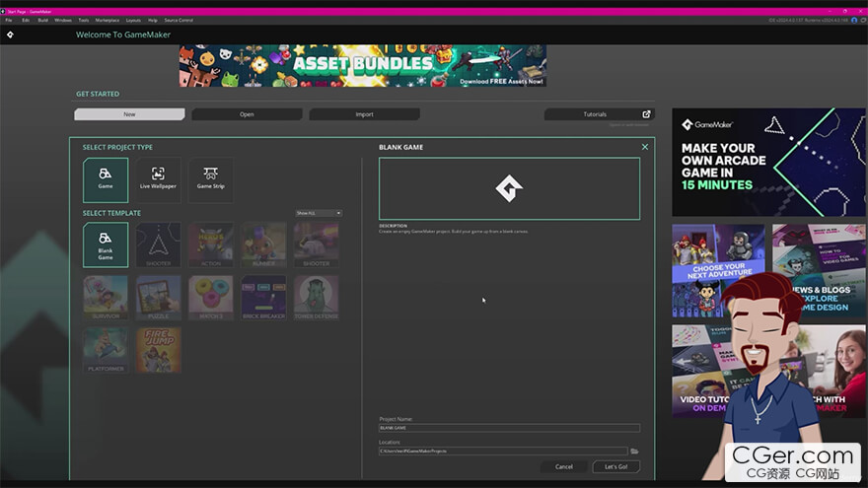The height and width of the screenshot is (488, 868).
Task: Pick the Shooter template next to Runner
Action: (x=316, y=245)
